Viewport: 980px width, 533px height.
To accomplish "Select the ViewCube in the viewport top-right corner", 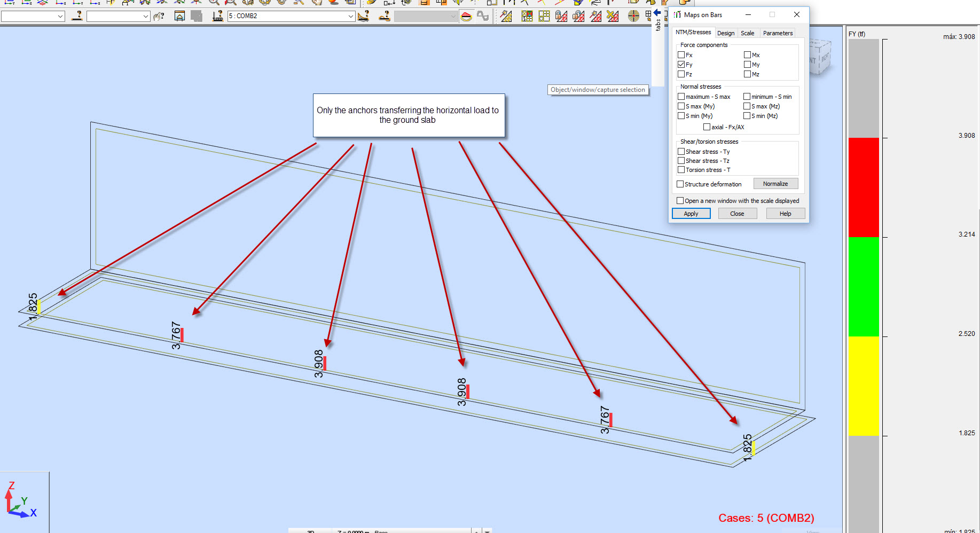I will point(821,56).
